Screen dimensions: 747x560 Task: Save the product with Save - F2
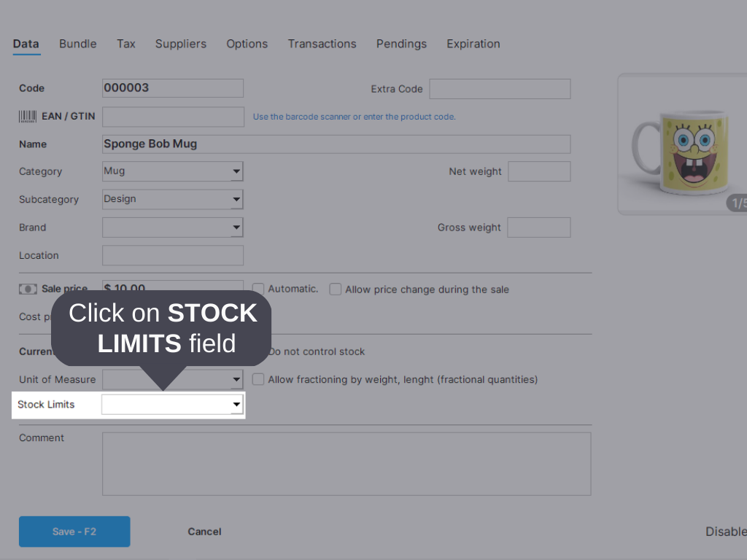point(74,532)
